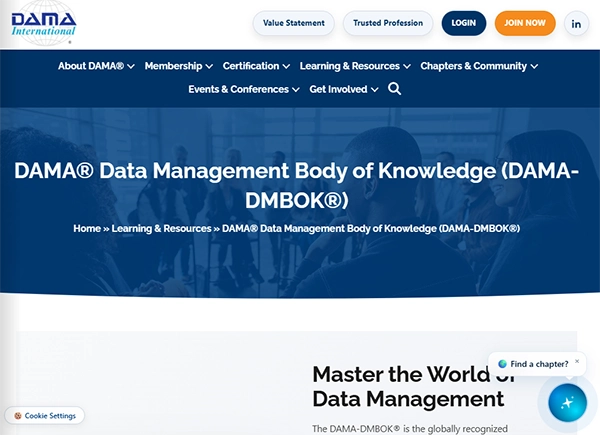Open the Certification menu item
Viewport: 600px width, 435px height.
pos(251,66)
